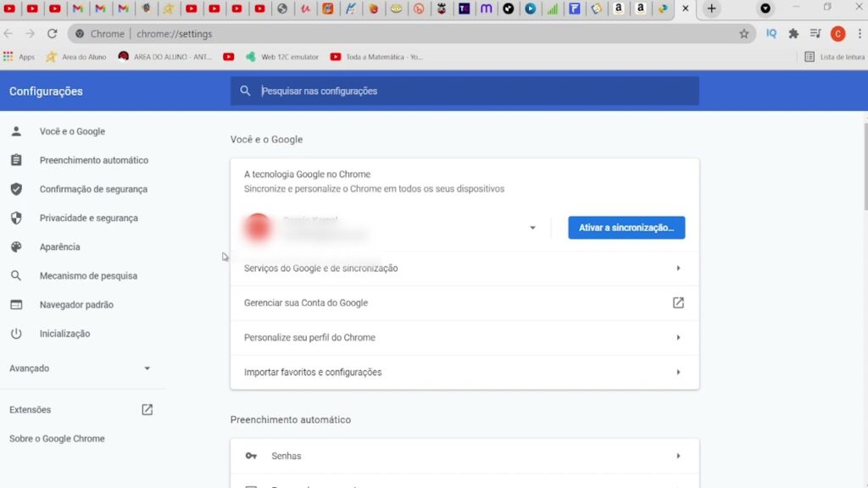
Task: Open the Apps bookmark shortcut
Action: click(x=19, y=57)
